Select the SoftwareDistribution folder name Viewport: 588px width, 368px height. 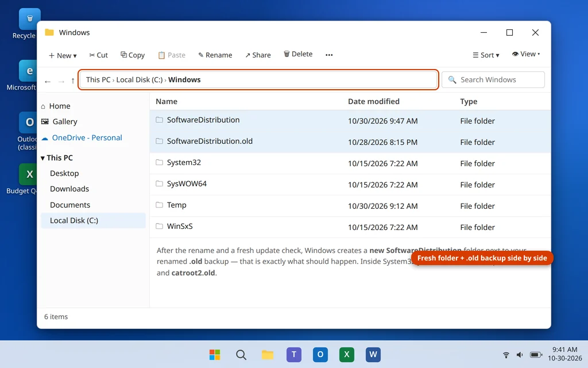click(203, 120)
